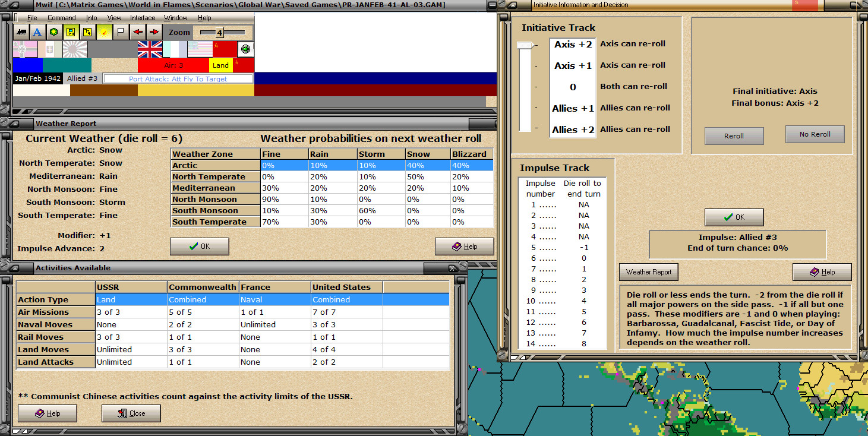Viewport: 868px width, 436px height.
Task: Click OK in Weather Report window
Action: click(200, 247)
